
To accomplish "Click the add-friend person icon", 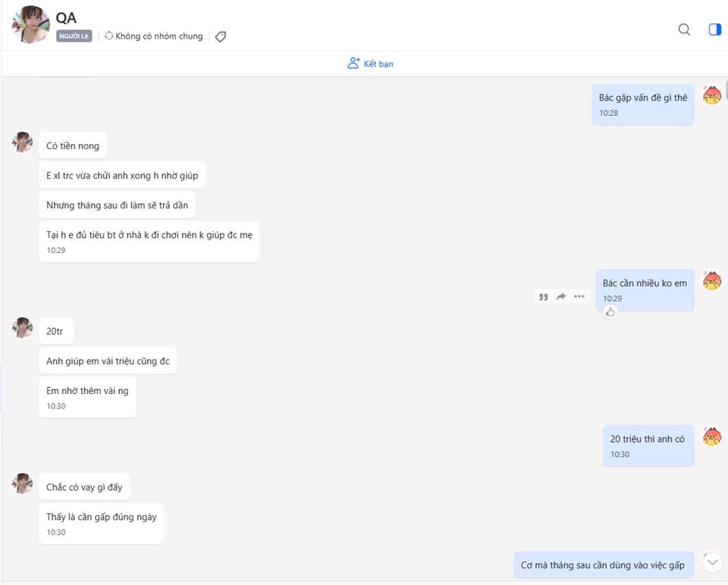I will [353, 63].
